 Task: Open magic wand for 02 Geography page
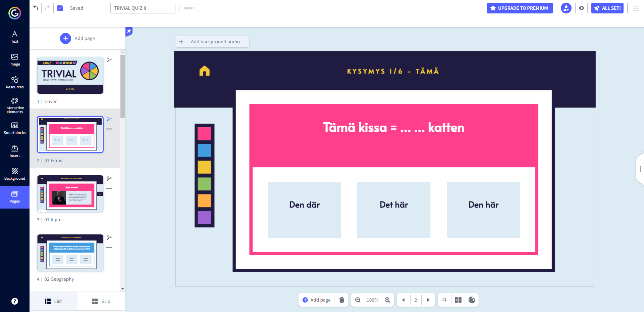[109, 237]
